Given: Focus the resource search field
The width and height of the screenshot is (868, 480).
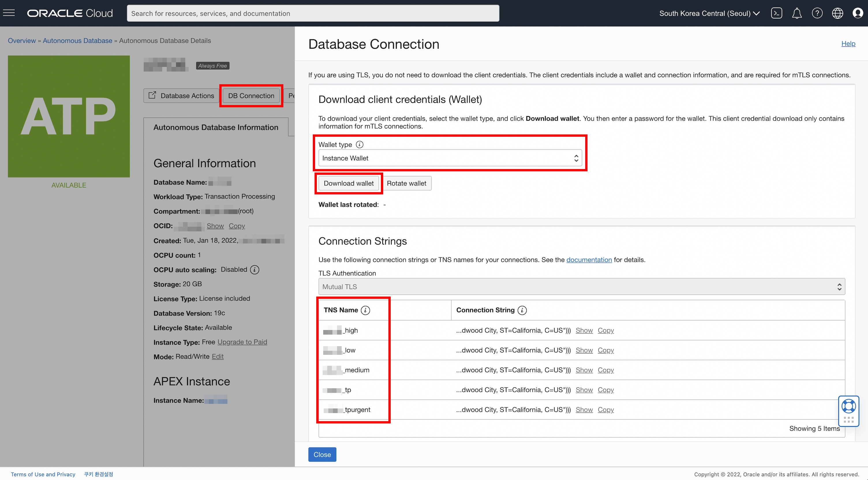Looking at the screenshot, I should point(313,13).
